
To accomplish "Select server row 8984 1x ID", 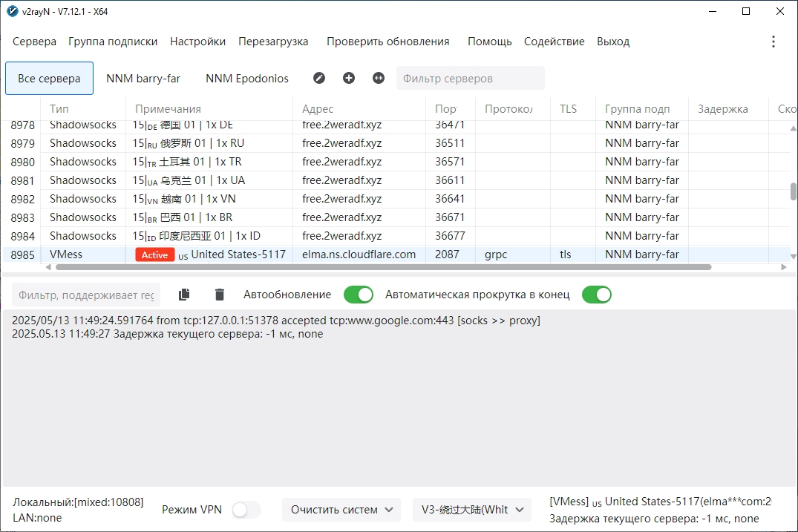I will coord(397,236).
